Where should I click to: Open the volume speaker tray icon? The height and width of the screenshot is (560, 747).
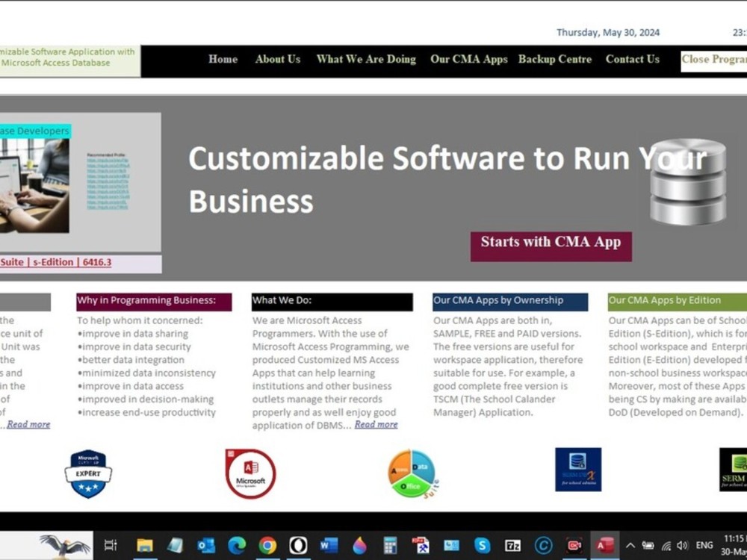point(683,546)
